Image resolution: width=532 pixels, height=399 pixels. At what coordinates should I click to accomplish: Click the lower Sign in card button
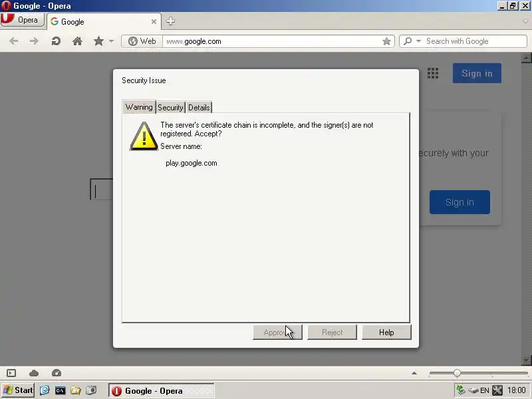point(460,202)
